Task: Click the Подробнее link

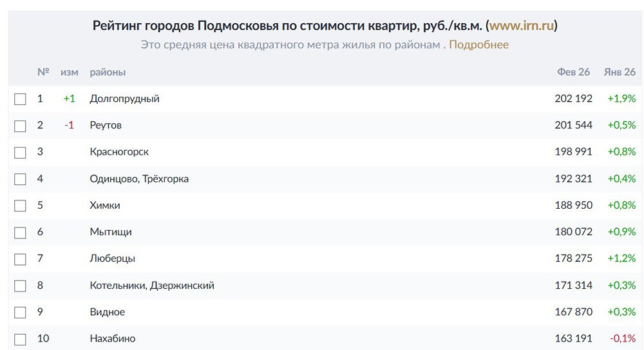Action: click(478, 44)
